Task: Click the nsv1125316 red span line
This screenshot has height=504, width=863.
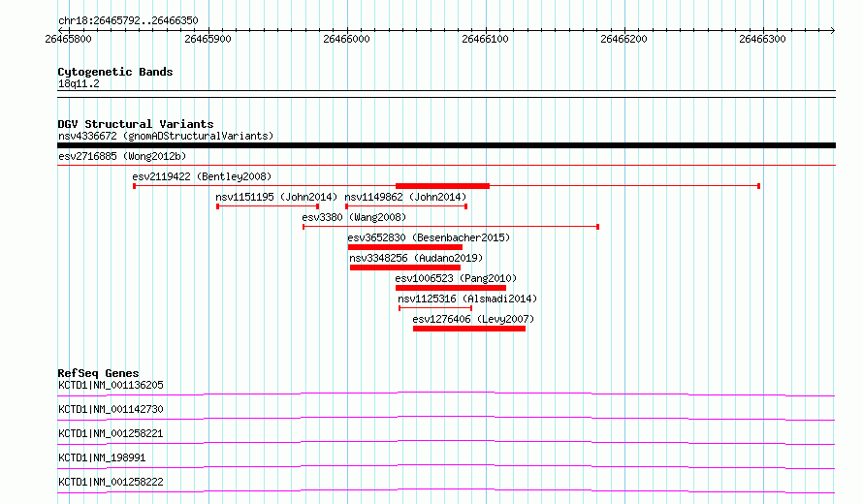Action: [435, 308]
